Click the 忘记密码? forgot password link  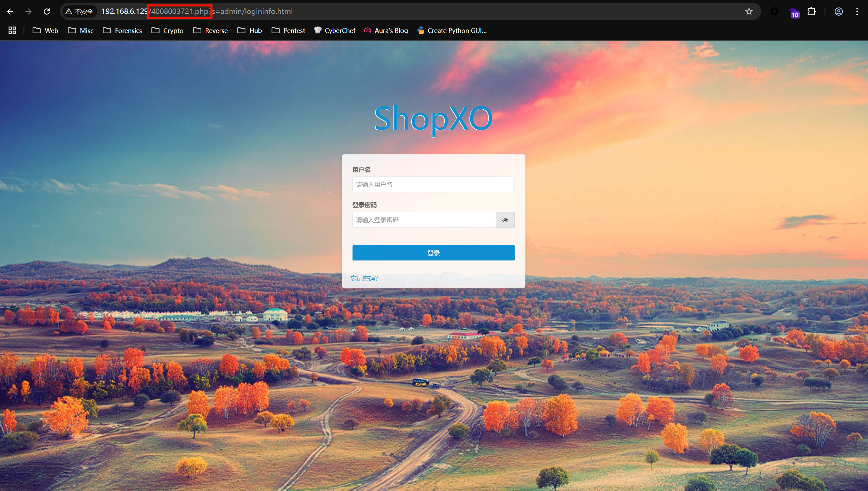pyautogui.click(x=364, y=278)
